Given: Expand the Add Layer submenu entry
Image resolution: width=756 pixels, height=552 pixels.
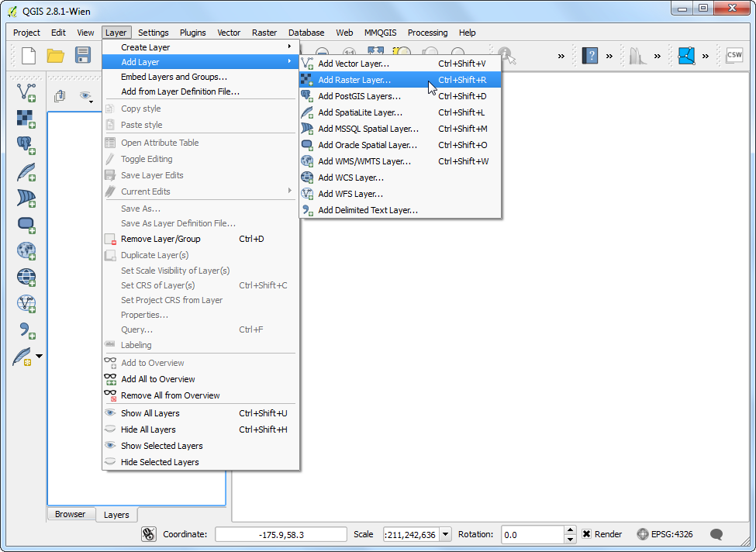Looking at the screenshot, I should click(x=201, y=62).
